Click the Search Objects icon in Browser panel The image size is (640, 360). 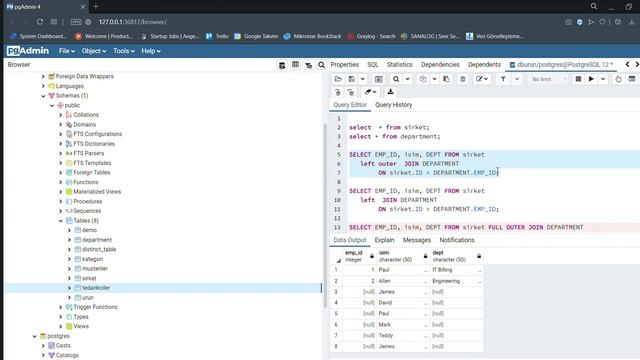coord(322,65)
